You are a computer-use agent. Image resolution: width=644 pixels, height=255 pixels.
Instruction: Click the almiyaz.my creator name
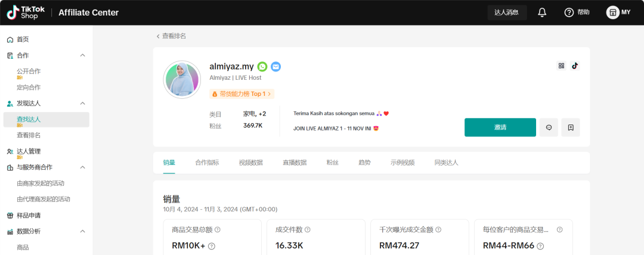click(x=231, y=67)
